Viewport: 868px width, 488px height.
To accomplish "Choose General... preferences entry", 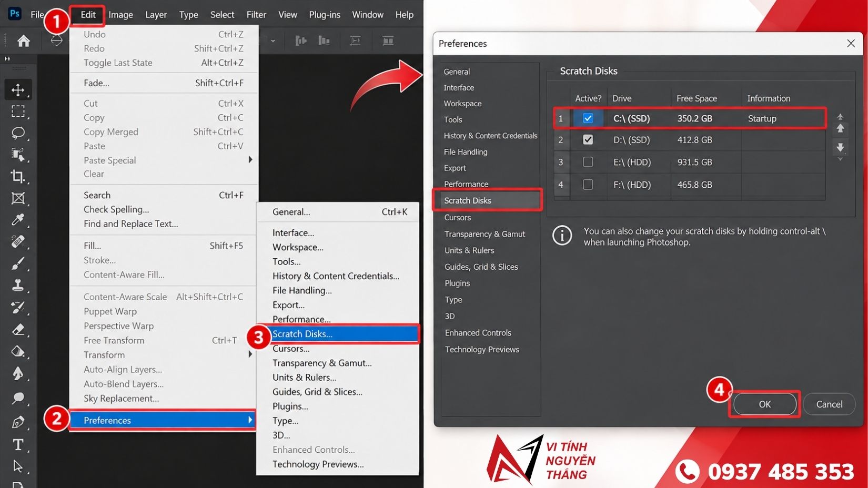I will [338, 212].
